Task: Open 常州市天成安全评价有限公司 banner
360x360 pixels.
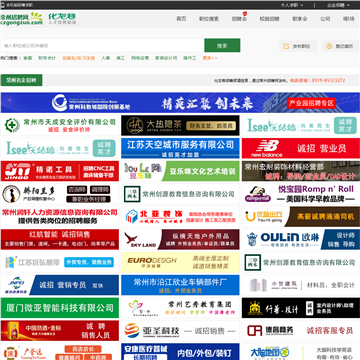Action: coord(60,125)
